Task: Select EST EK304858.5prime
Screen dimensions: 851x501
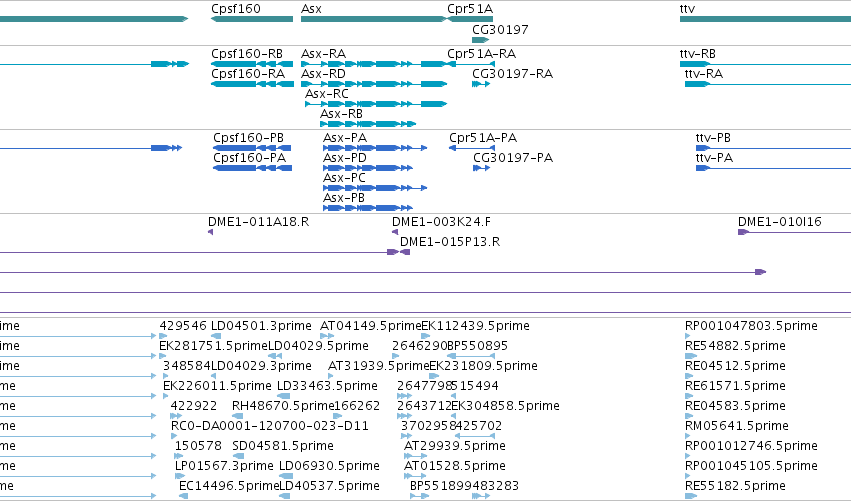Action: [505, 407]
